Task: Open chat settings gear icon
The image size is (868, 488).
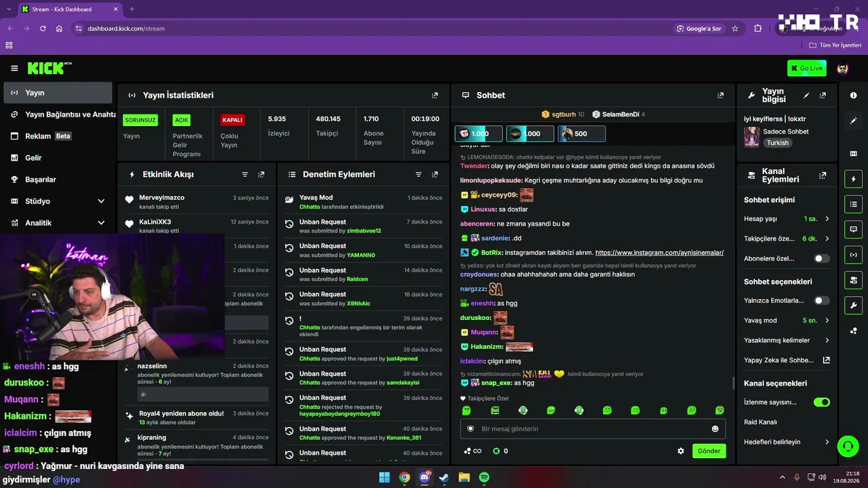Action: [681, 451]
